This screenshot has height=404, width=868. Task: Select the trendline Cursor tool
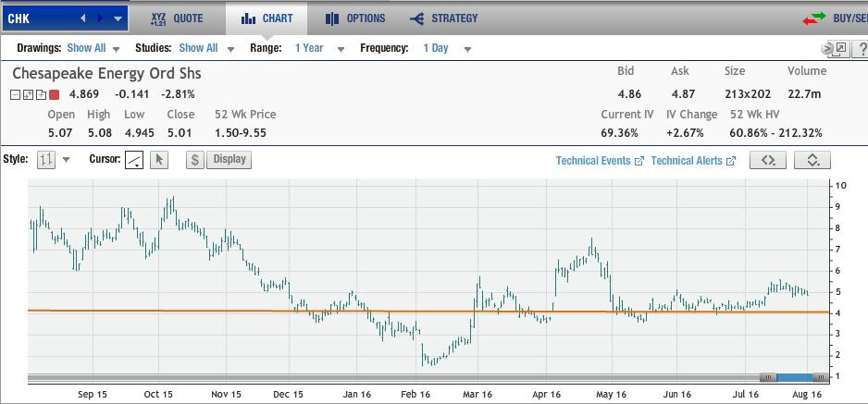tap(134, 160)
